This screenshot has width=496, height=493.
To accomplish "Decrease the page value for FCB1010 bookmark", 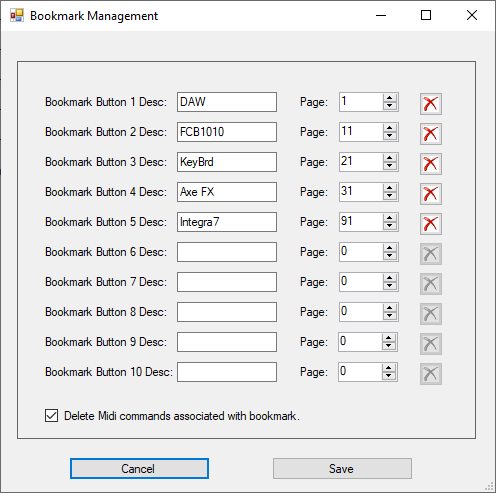I will tap(389, 136).
